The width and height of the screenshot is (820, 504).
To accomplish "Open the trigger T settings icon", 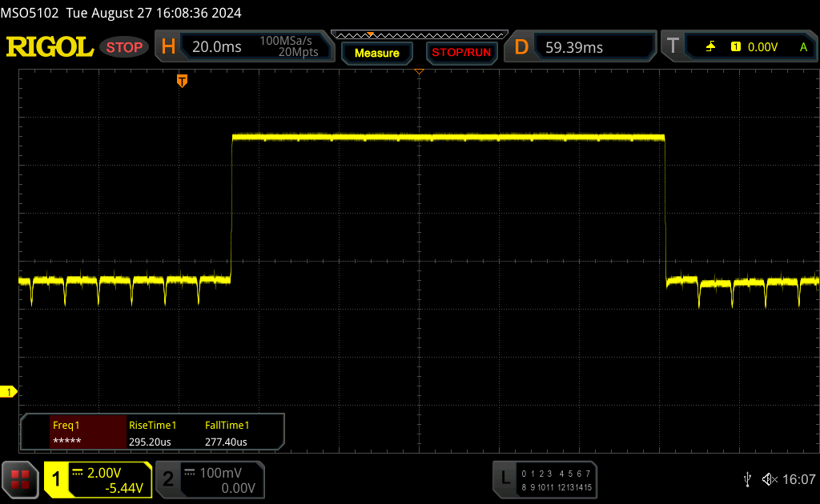I will [673, 46].
